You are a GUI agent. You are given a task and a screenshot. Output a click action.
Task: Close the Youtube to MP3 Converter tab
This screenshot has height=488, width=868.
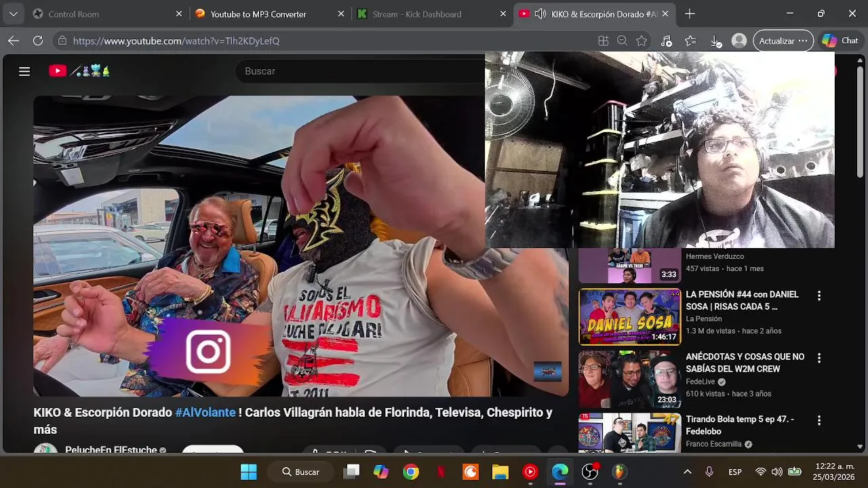[341, 14]
